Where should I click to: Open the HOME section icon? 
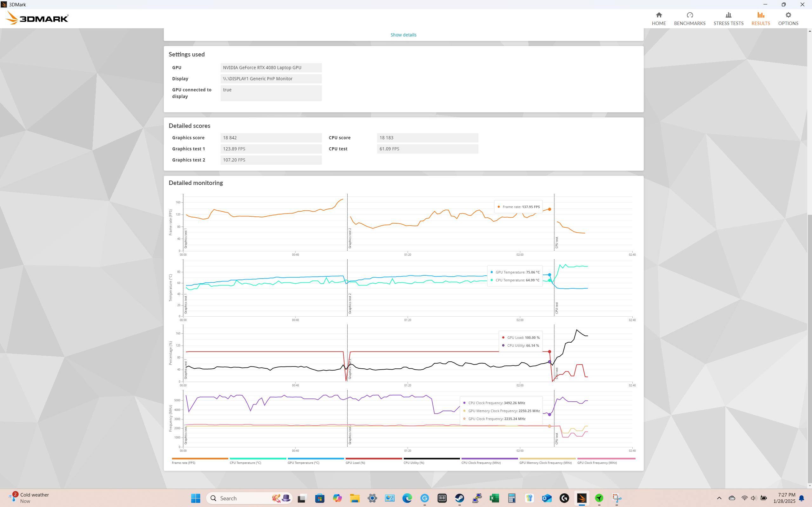[x=658, y=15]
